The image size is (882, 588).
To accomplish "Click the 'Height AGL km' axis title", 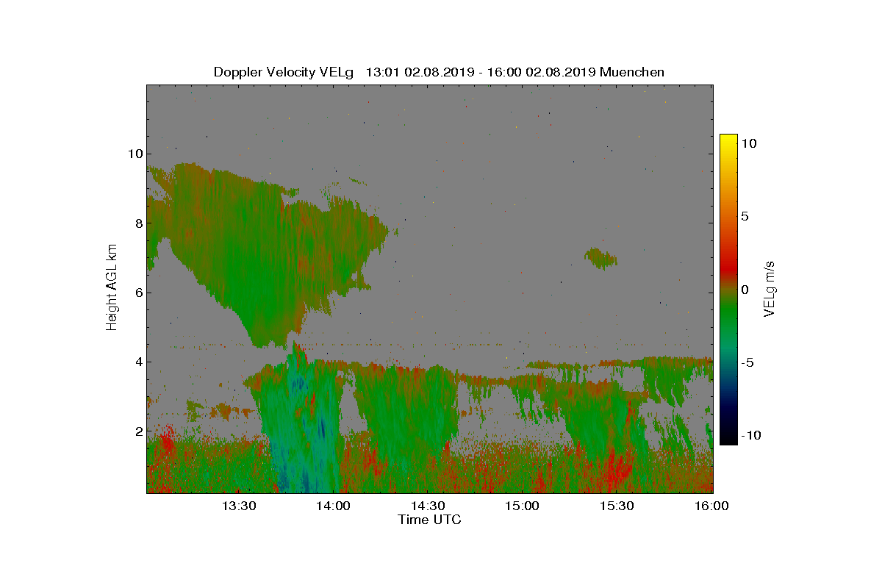I will pos(112,289).
